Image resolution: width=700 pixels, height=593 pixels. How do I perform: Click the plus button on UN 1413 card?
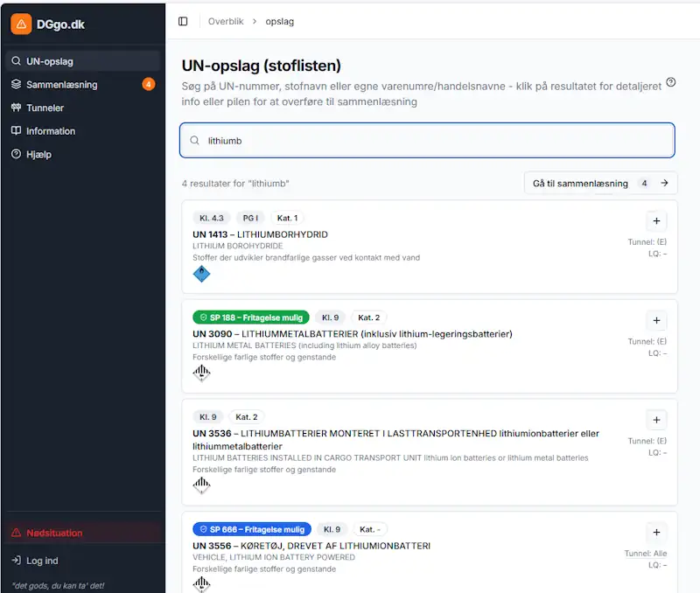click(x=657, y=221)
